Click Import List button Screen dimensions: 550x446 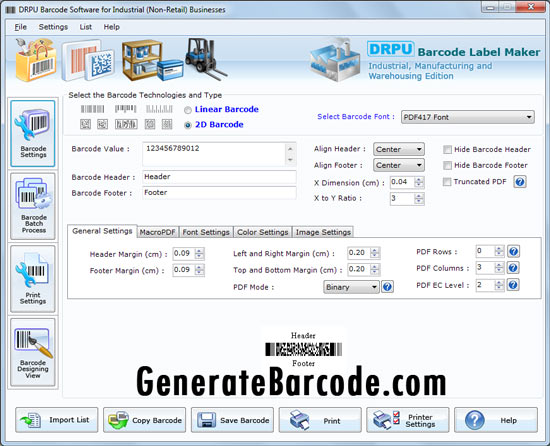56,420
